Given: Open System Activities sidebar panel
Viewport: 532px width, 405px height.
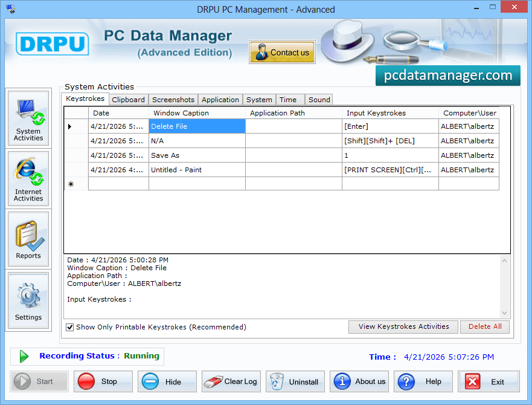Looking at the screenshot, I should click(x=28, y=118).
